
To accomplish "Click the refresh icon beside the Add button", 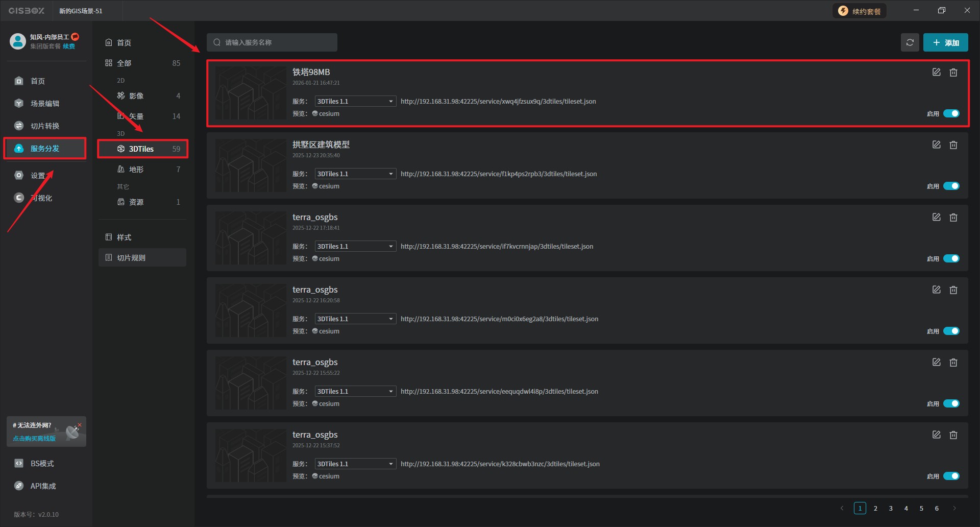I will coord(910,42).
